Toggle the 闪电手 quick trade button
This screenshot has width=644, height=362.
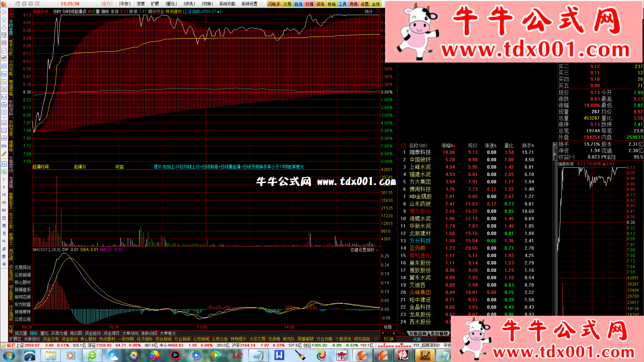click(274, 4)
